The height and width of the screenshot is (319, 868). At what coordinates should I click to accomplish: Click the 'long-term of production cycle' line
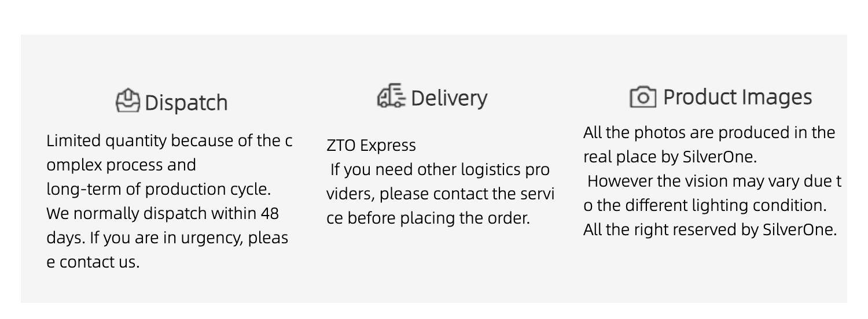[159, 190]
